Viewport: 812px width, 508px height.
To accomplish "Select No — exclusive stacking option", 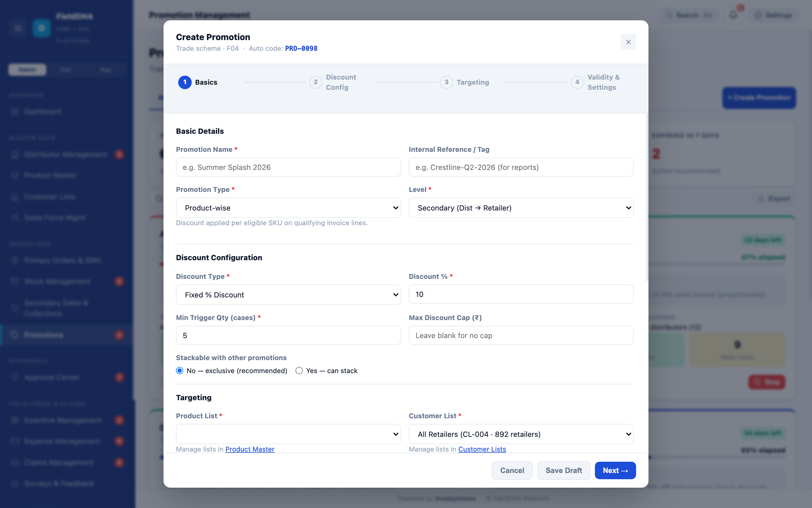I will coord(180,371).
